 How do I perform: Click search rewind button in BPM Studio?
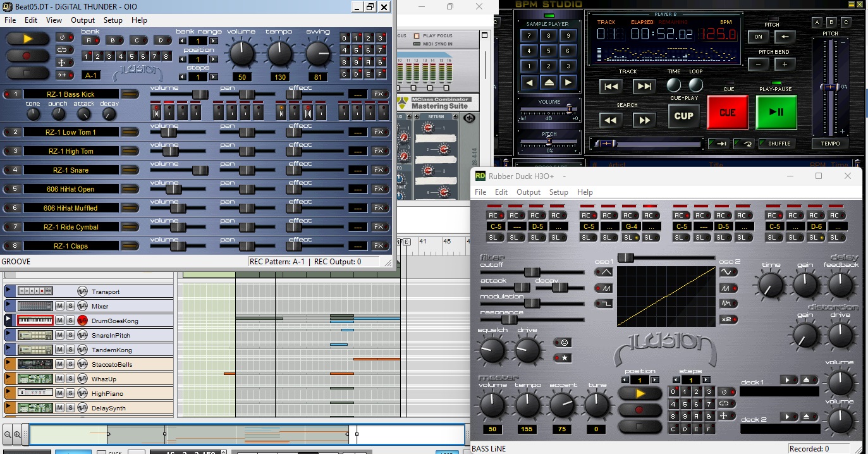point(611,120)
